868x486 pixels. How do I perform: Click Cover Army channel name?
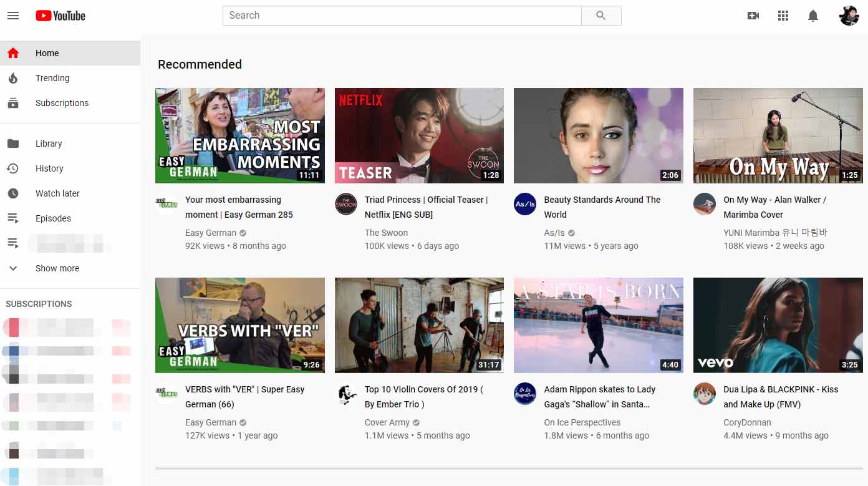click(x=387, y=422)
